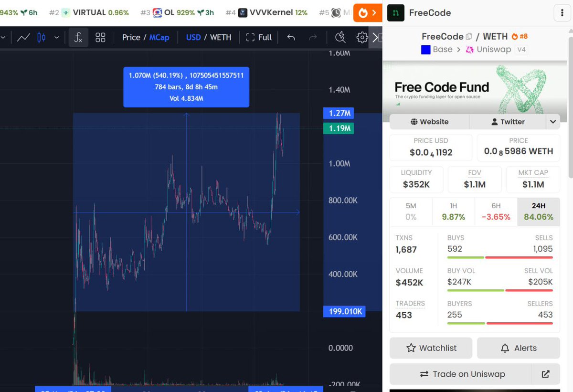Set chart currency to USD
The image size is (573, 392).
pyautogui.click(x=193, y=37)
